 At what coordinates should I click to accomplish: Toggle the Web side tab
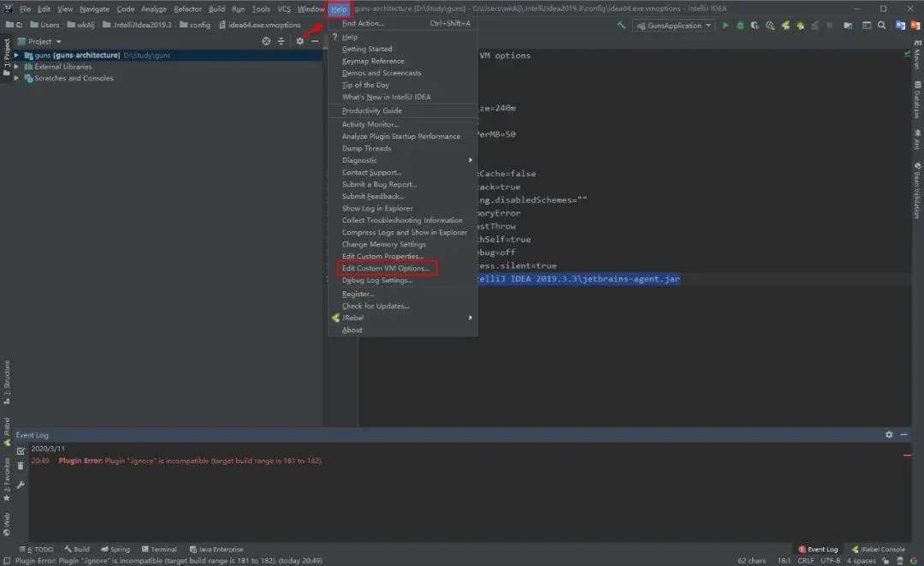click(x=7, y=523)
